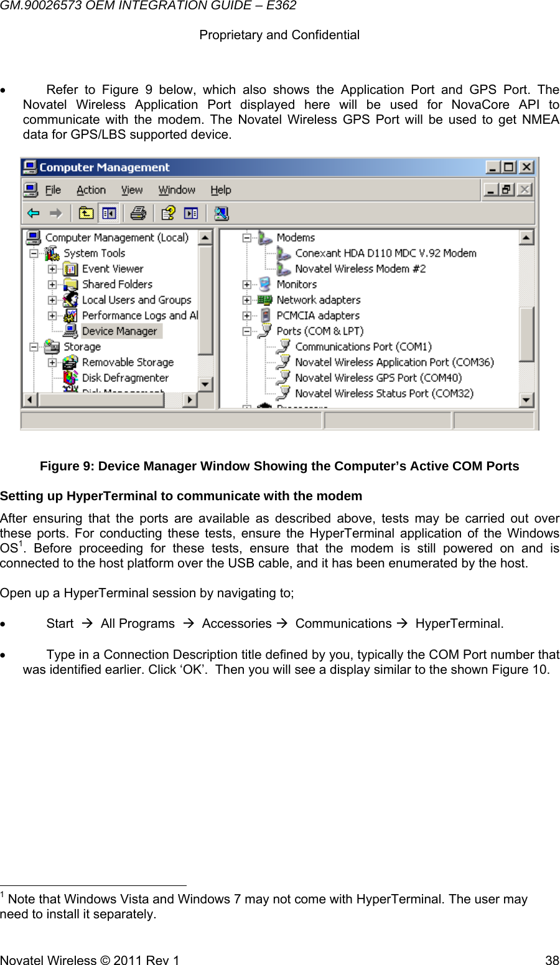Expand the PCMCIA adapters category
Screen dimensions: 560x965
point(247,315)
